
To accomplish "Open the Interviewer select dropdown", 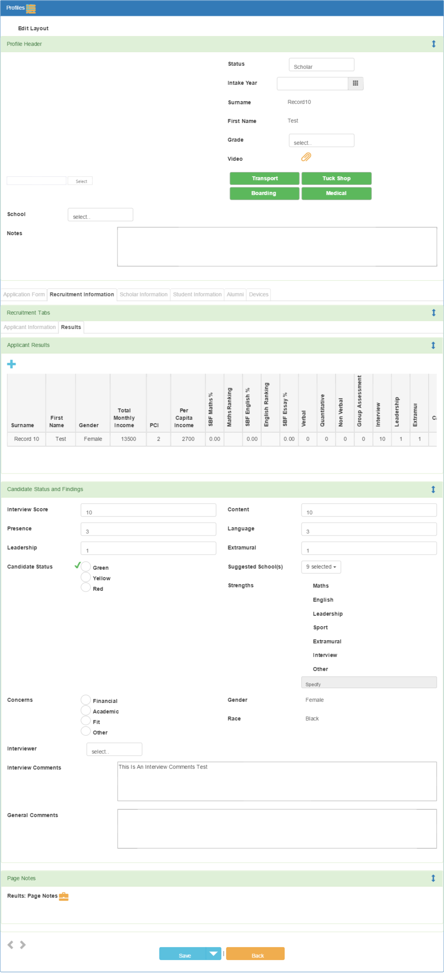I will [114, 749].
